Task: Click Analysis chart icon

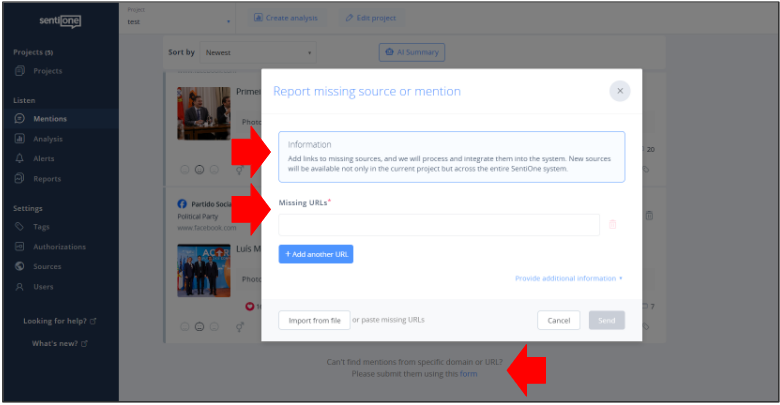Action: pos(19,139)
